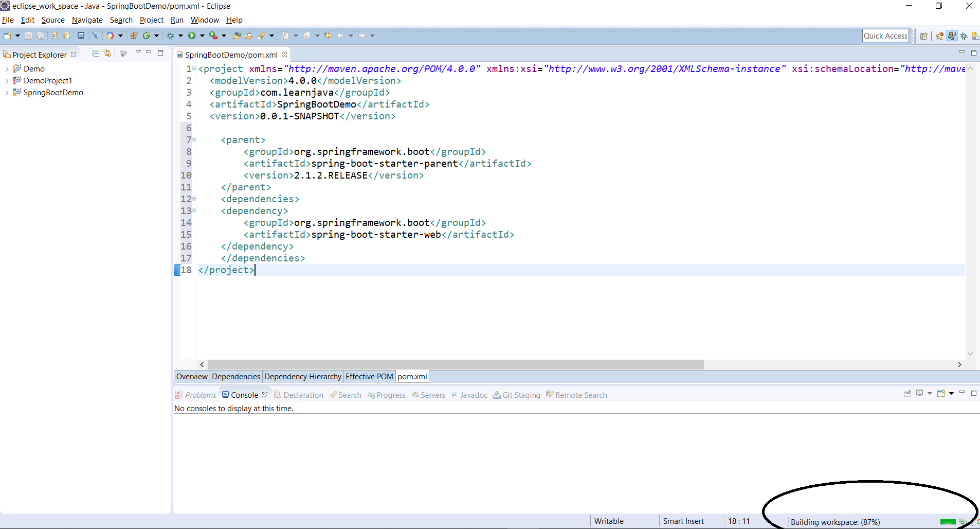Open the Project Explorer View Menu arrow
The width and height of the screenshot is (980, 529).
(138, 52)
